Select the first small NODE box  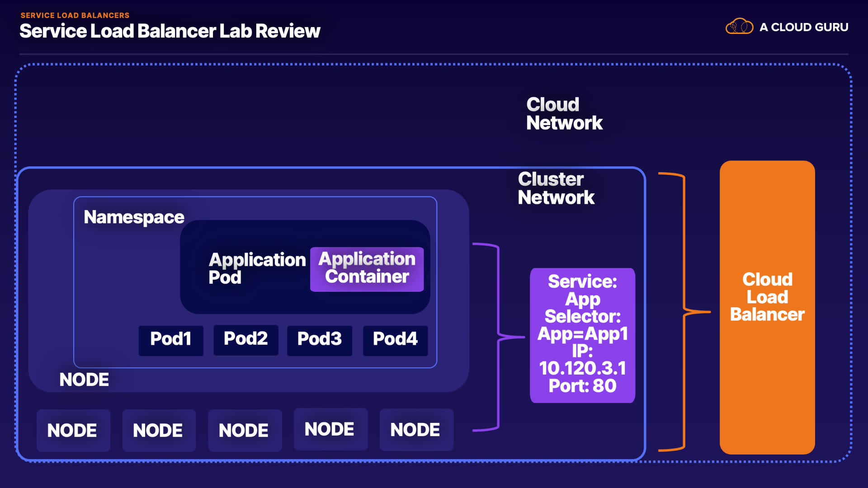pyautogui.click(x=73, y=430)
